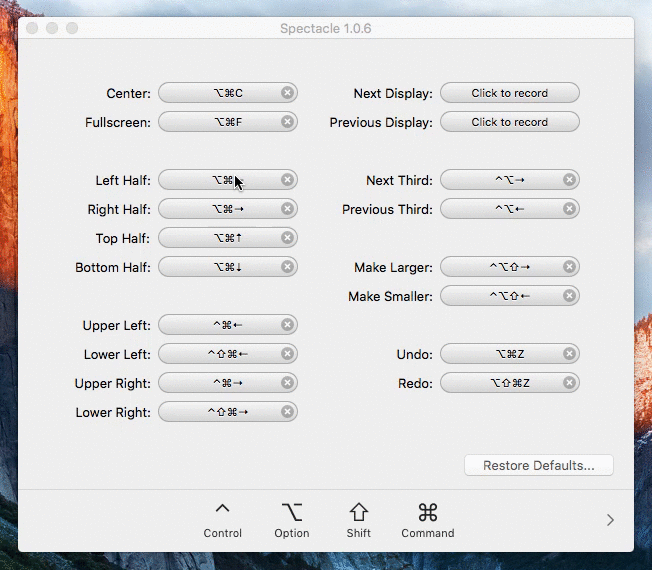This screenshot has height=570, width=652.
Task: Click the "Bottom Half:" label
Action: point(113,267)
